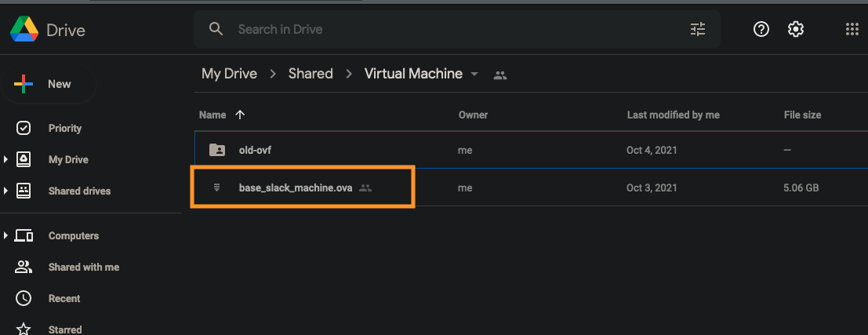This screenshot has width=868, height=335.
Task: Select the base_slack_machine.ova file name
Action: pyautogui.click(x=296, y=188)
